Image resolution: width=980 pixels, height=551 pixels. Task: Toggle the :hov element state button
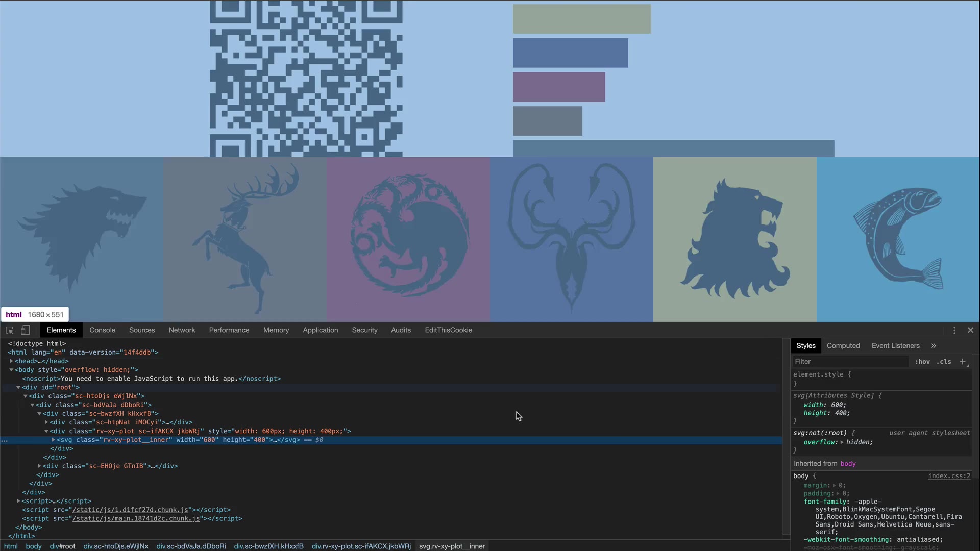click(x=922, y=361)
